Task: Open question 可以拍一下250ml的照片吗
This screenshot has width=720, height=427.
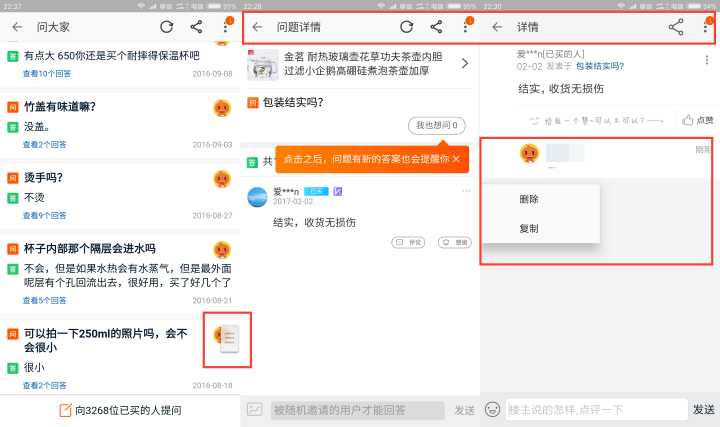Action: coord(106,340)
